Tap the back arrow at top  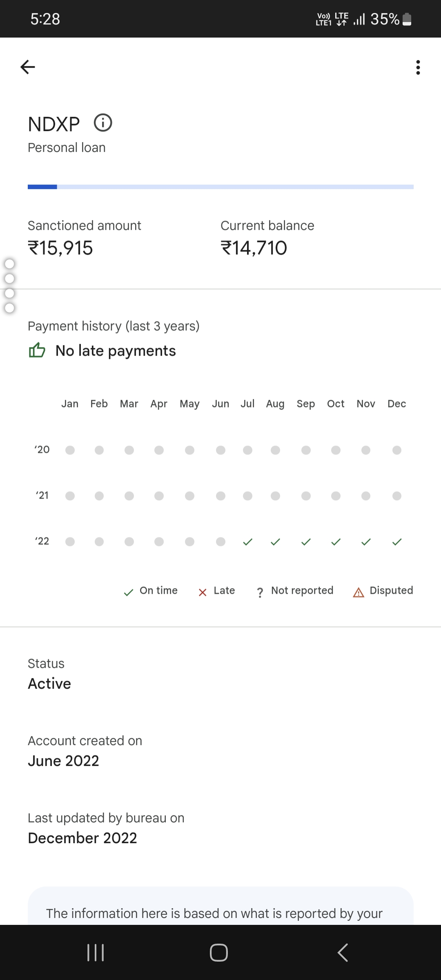pyautogui.click(x=28, y=67)
